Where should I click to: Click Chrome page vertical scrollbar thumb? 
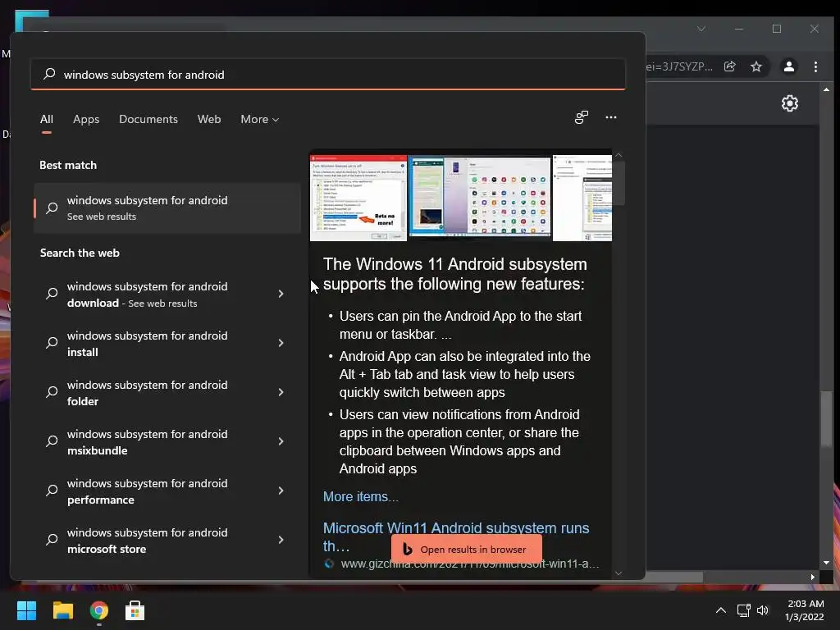click(x=827, y=418)
